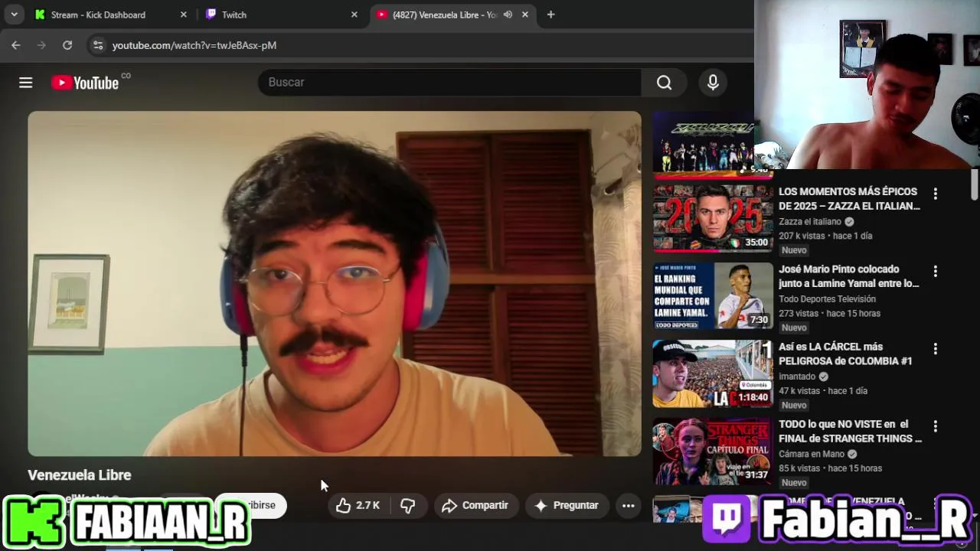Go to YouTube home via logo
980x551 pixels.
tap(85, 83)
